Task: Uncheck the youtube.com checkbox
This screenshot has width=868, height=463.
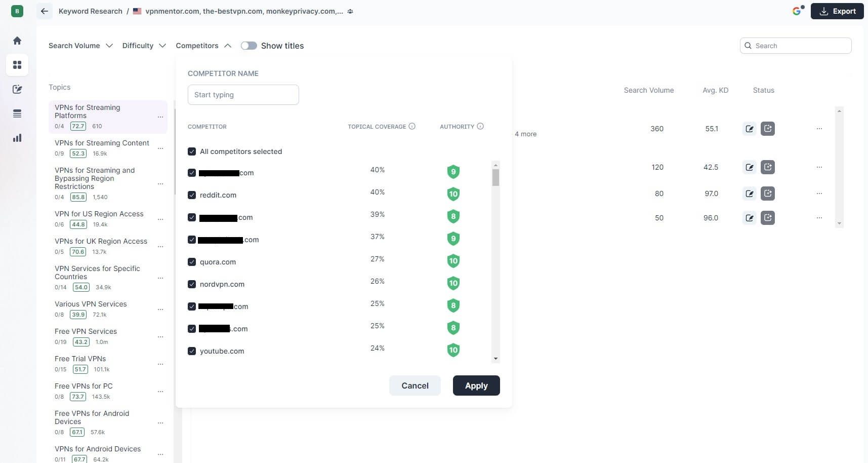Action: pyautogui.click(x=192, y=351)
